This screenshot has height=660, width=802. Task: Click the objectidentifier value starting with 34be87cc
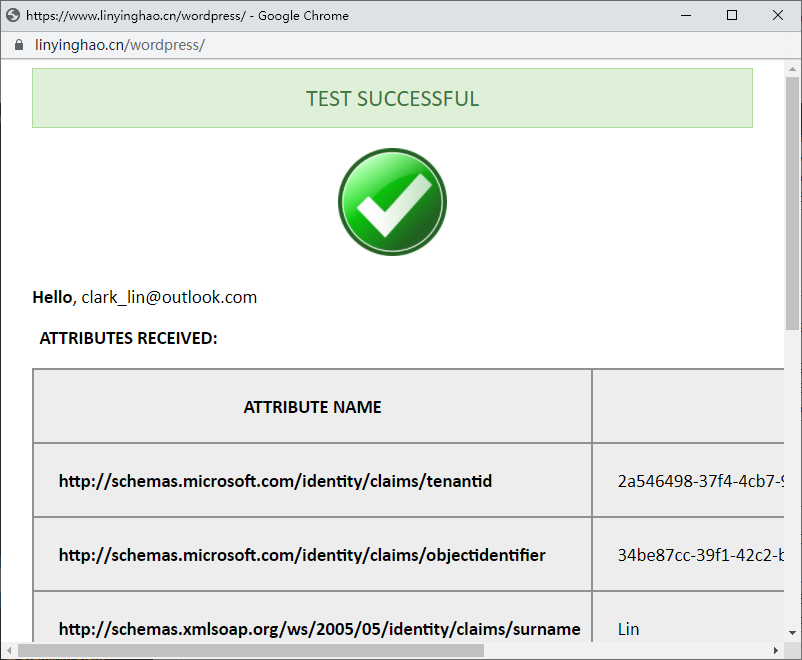coord(699,555)
